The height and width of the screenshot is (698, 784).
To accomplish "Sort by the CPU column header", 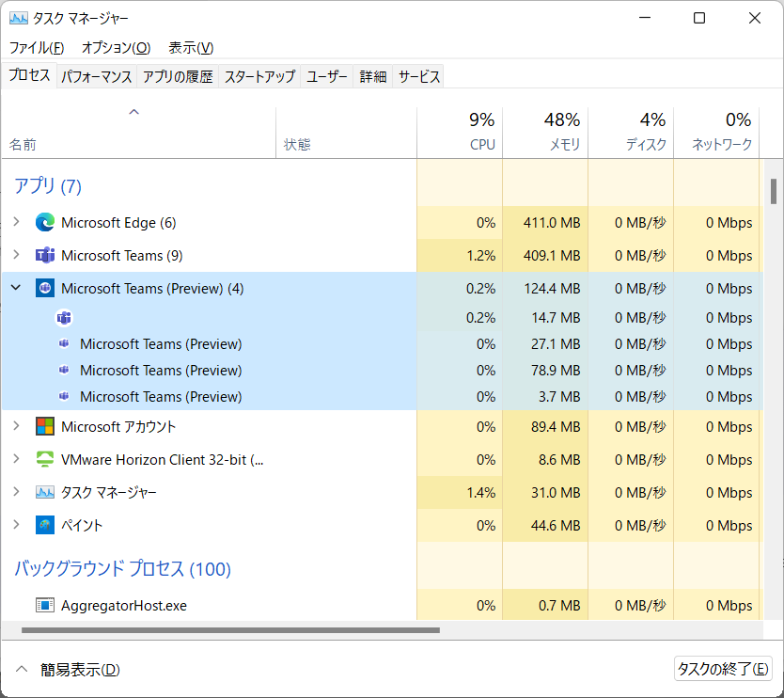I will click(460, 133).
